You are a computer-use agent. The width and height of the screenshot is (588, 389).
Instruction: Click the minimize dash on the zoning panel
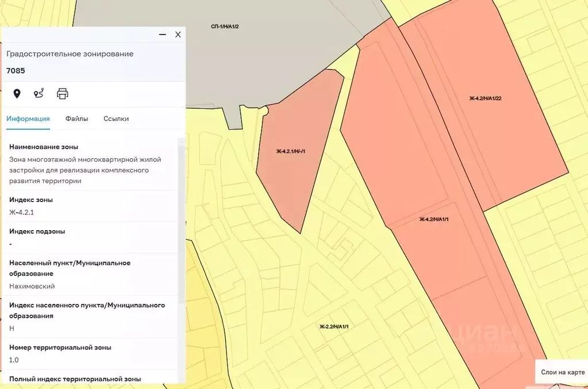(x=162, y=35)
